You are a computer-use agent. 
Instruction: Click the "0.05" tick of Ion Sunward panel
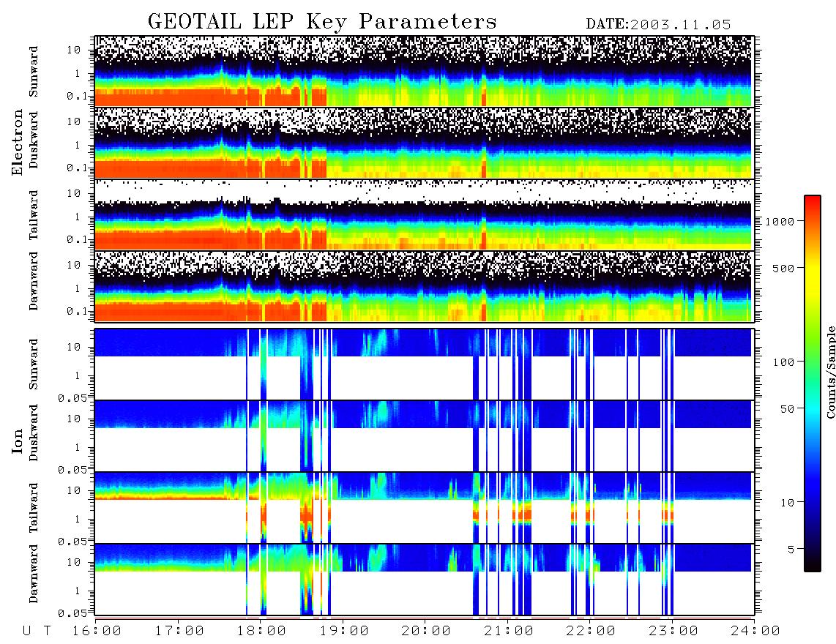(72, 397)
